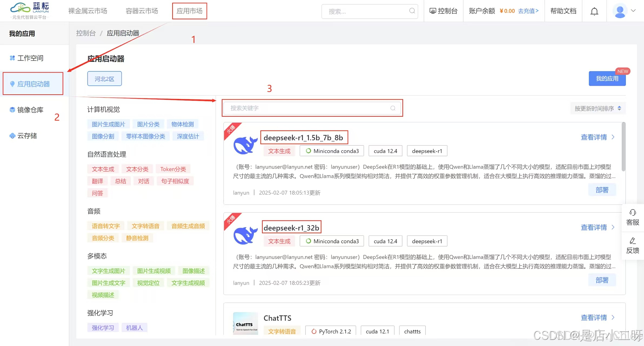This screenshot has height=346, width=644.
Task: Click the user avatar icon
Action: pos(620,11)
